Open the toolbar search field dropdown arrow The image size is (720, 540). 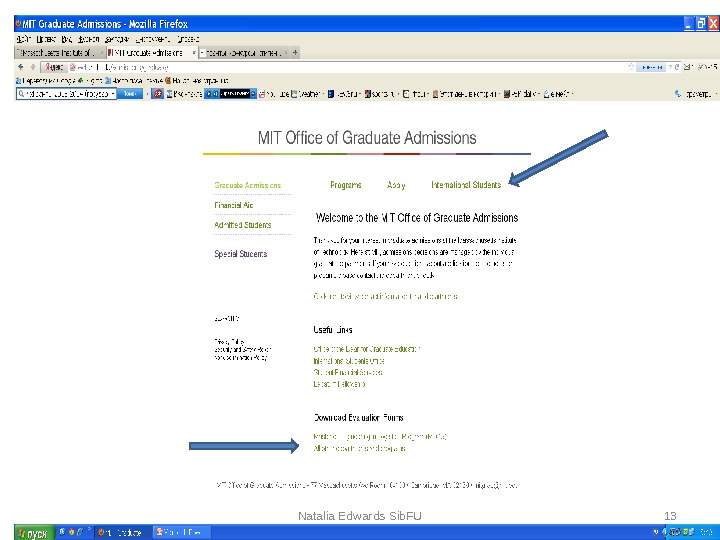113,94
